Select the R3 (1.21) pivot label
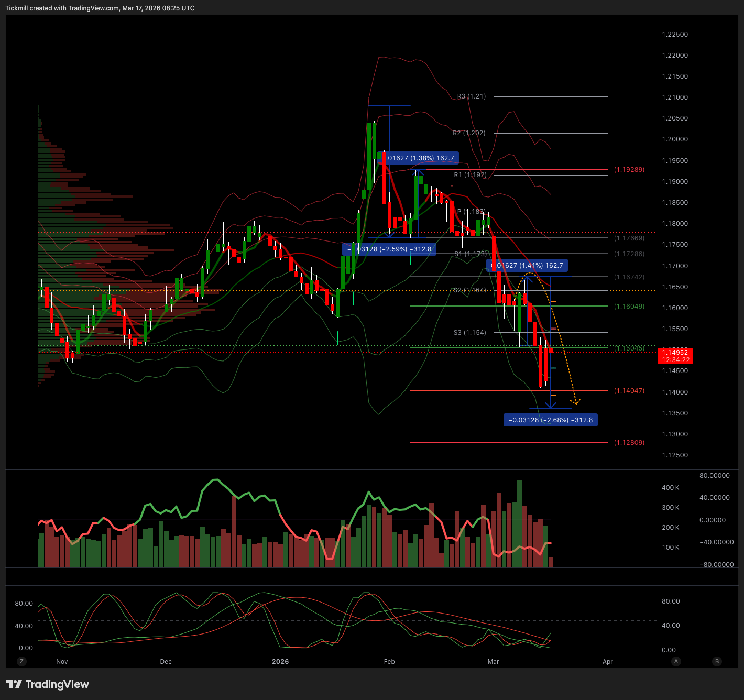Screen dimensions: 744x700 click(x=471, y=96)
